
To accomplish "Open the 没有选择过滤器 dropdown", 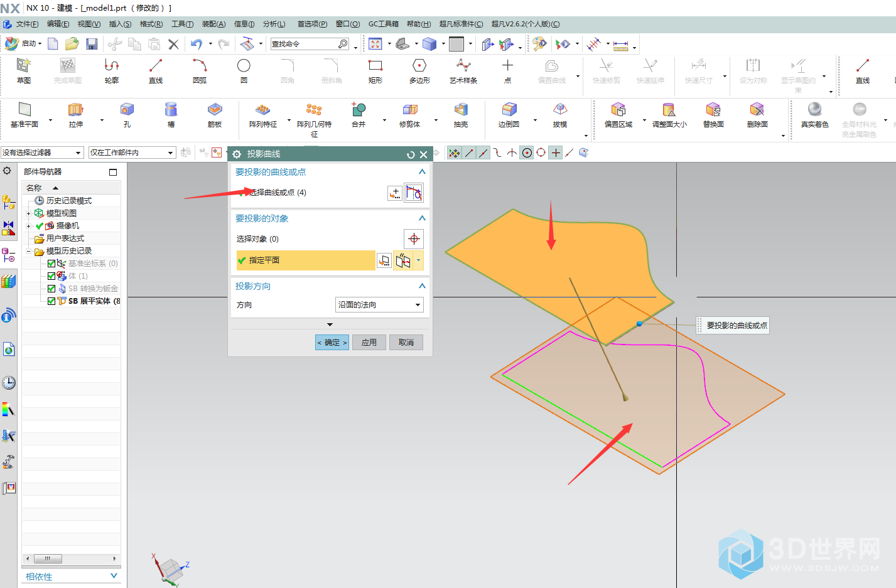I will [42, 152].
